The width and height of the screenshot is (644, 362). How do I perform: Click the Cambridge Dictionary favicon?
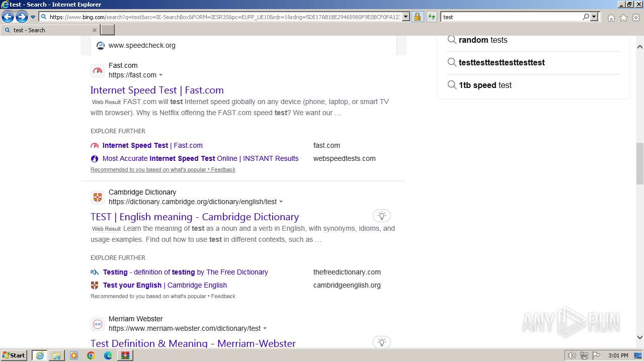[x=98, y=198]
